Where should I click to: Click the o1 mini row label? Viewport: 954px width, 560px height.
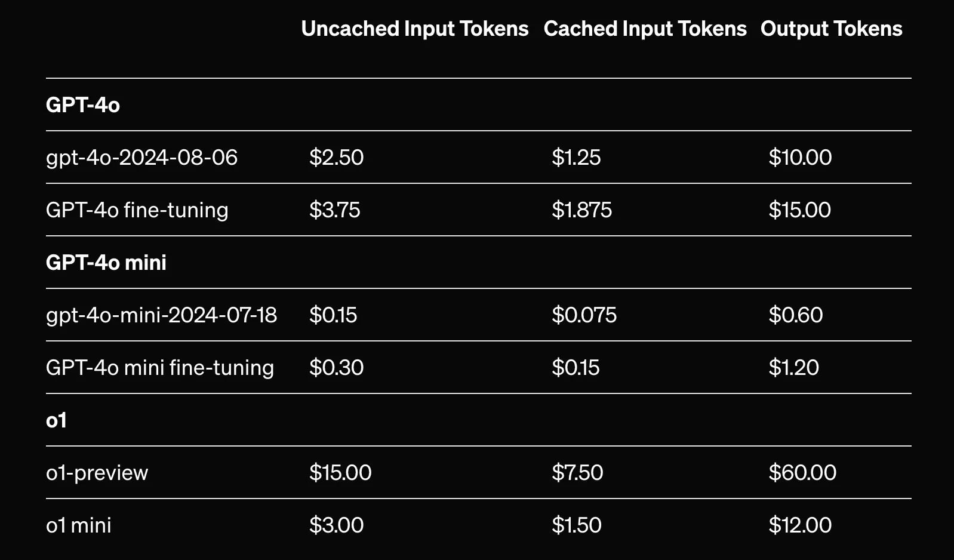79,525
